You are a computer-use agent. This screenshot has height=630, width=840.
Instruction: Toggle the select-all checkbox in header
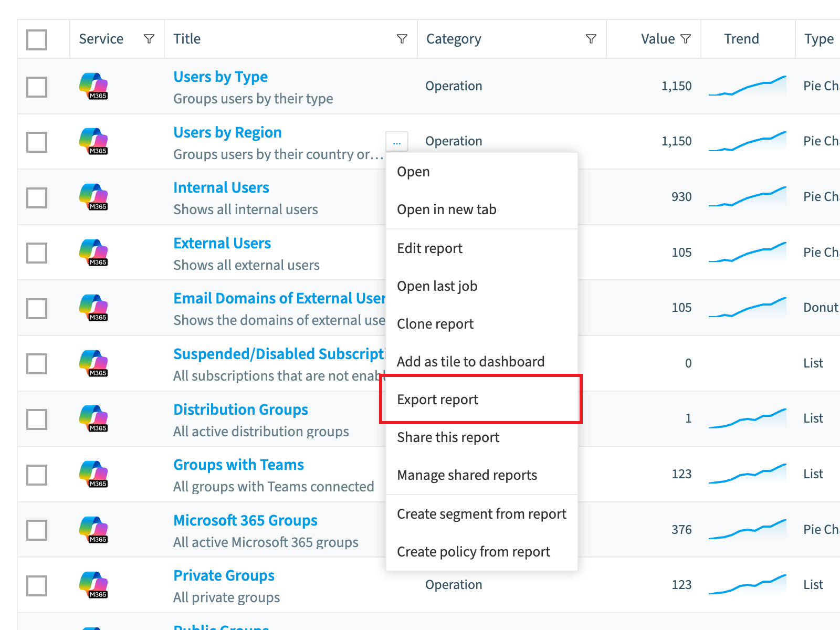pyautogui.click(x=37, y=39)
